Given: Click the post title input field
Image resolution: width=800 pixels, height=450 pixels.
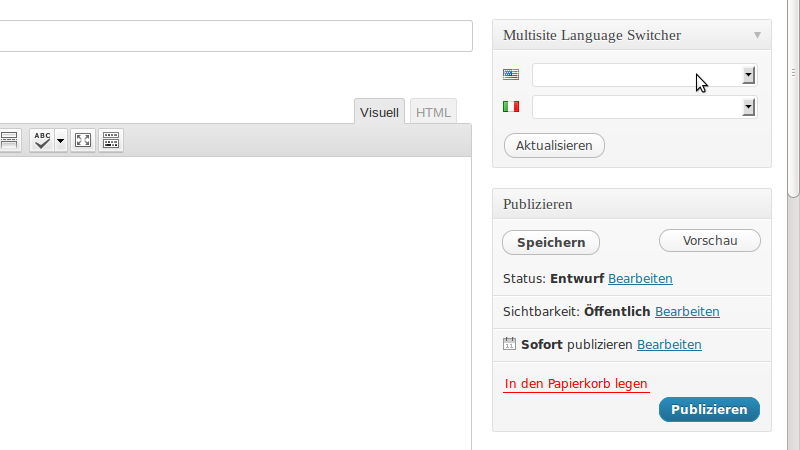Looking at the screenshot, I should [236, 36].
